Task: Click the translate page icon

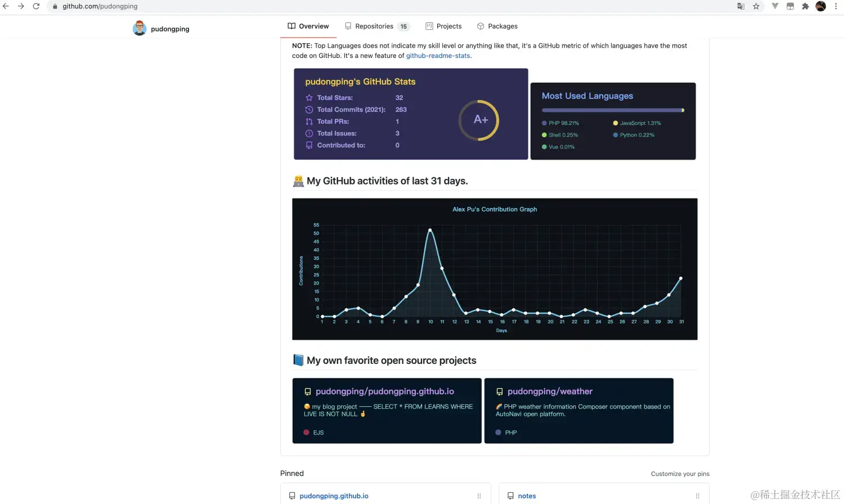Action: 741,6
